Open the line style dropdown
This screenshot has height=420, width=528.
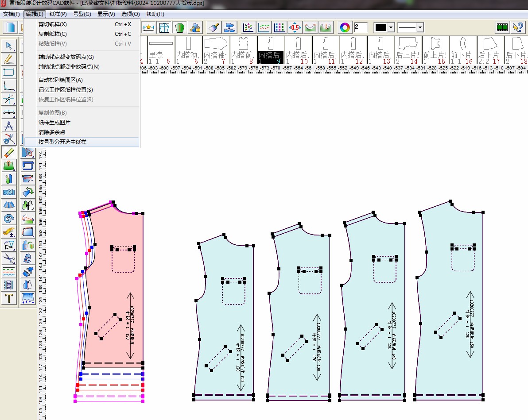(419, 27)
